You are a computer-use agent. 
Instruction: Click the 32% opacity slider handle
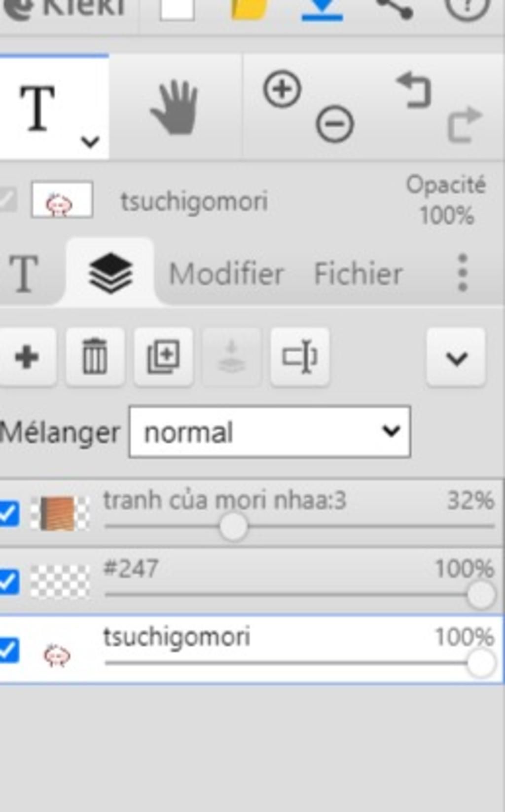coord(233,527)
